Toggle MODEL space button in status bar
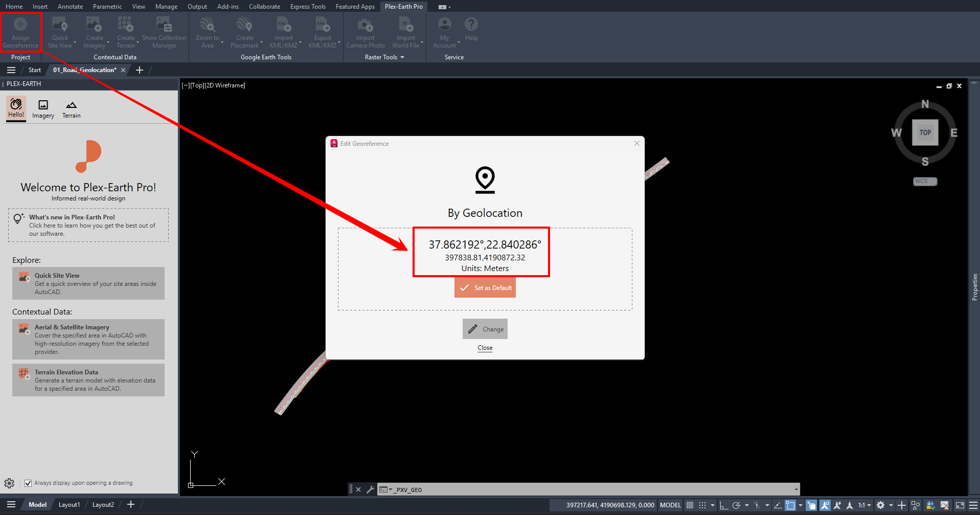This screenshot has height=515, width=980. (x=670, y=505)
